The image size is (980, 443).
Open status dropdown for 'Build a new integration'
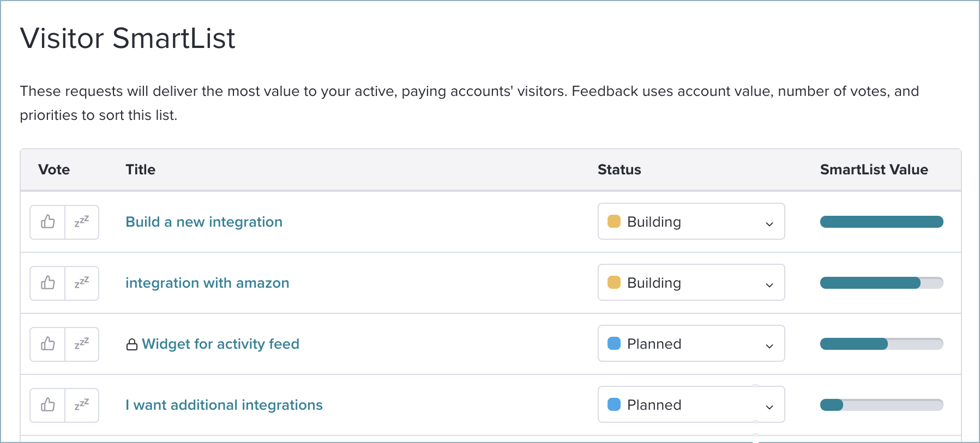click(x=691, y=221)
